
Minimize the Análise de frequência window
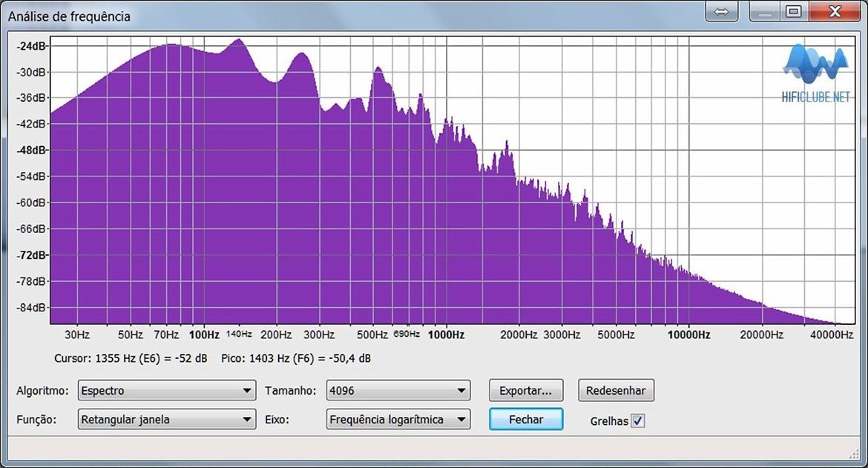point(765,12)
